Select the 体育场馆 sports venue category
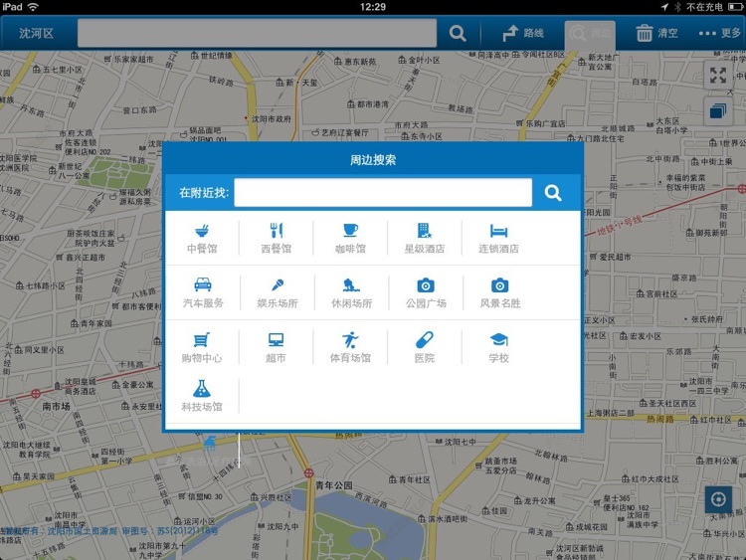The width and height of the screenshot is (746, 560). click(350, 347)
